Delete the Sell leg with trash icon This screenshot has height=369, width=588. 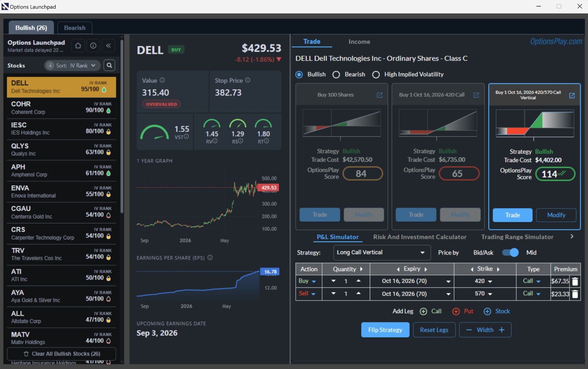click(575, 294)
